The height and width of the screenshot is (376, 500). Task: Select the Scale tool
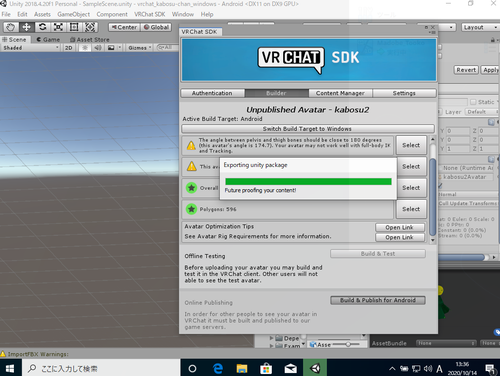tap(58, 27)
